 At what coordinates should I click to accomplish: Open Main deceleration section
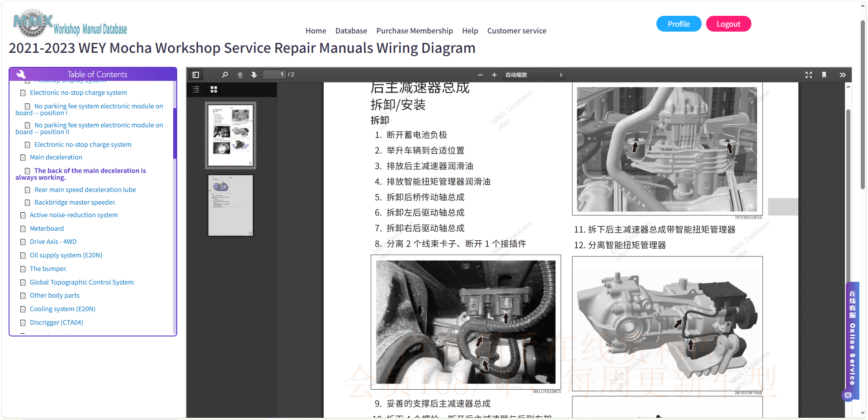pyautogui.click(x=56, y=157)
